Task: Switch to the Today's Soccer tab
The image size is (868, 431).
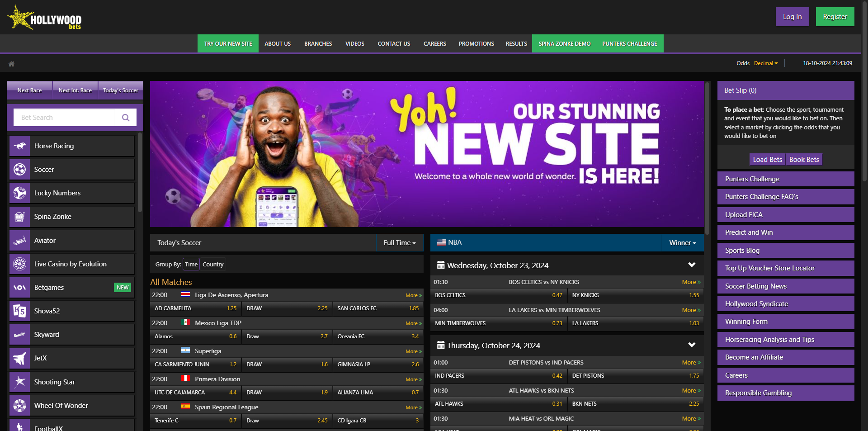Action: (121, 90)
